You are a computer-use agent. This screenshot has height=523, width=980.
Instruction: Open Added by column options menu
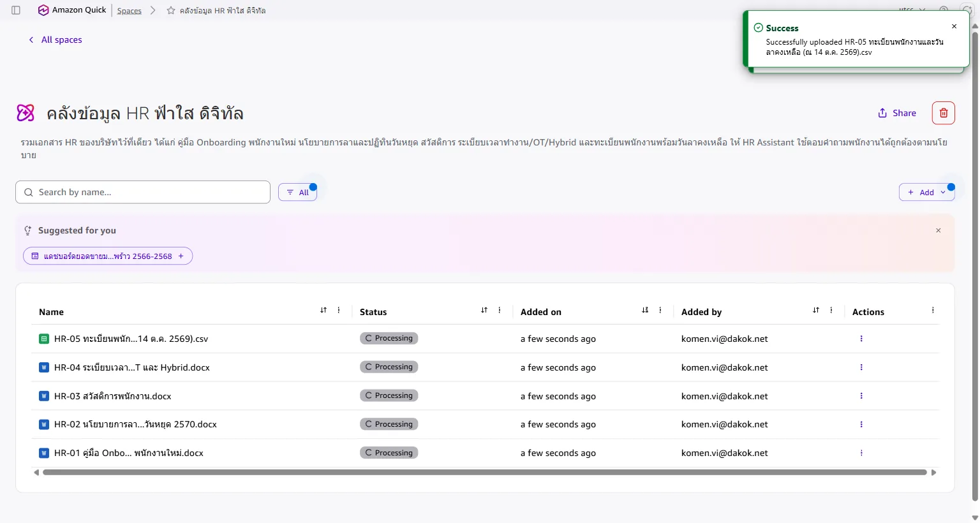tap(831, 310)
